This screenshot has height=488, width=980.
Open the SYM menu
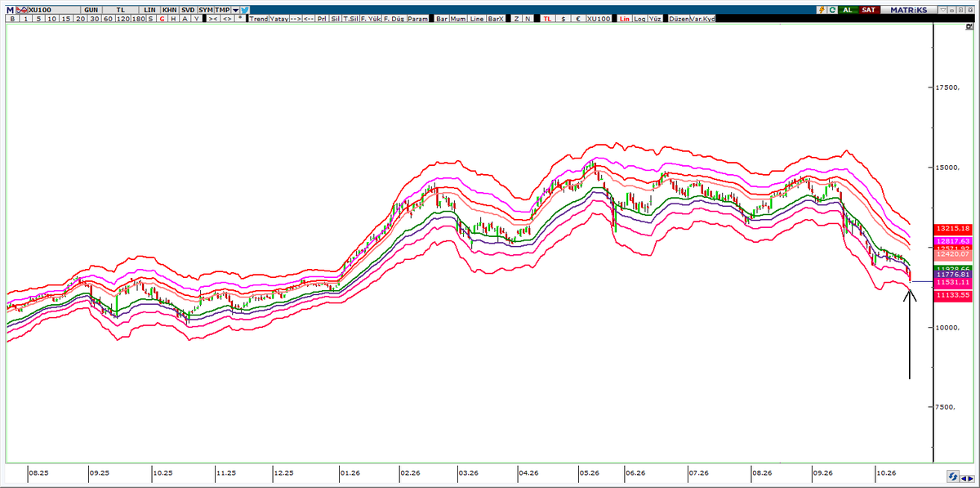206,9
